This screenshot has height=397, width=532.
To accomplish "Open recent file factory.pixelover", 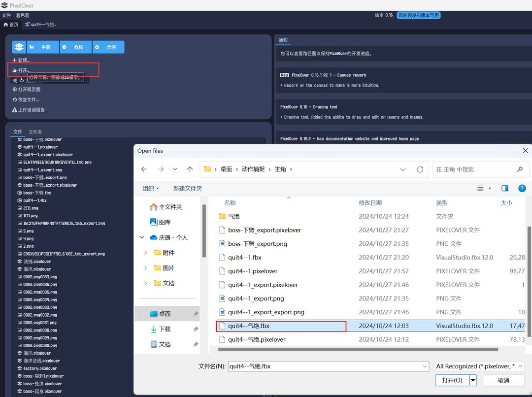I will [37, 368].
